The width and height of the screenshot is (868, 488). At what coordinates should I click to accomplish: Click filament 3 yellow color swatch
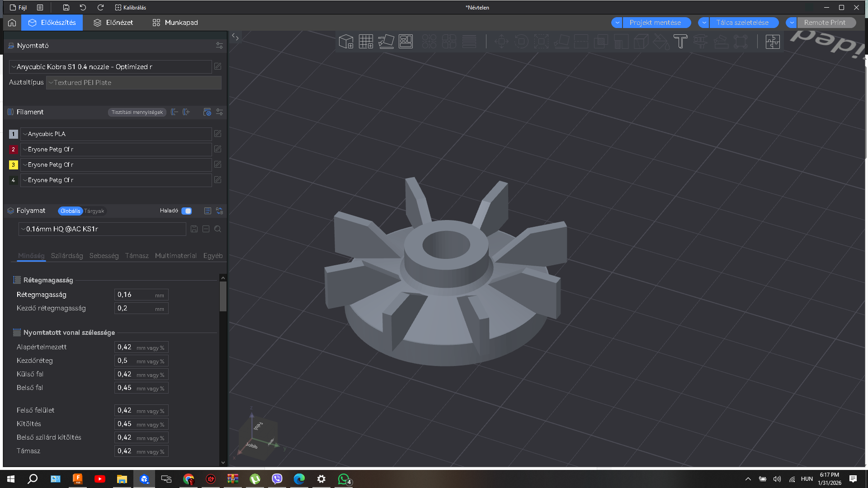13,165
